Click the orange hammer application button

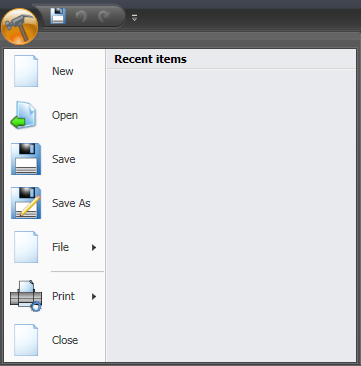(19, 26)
